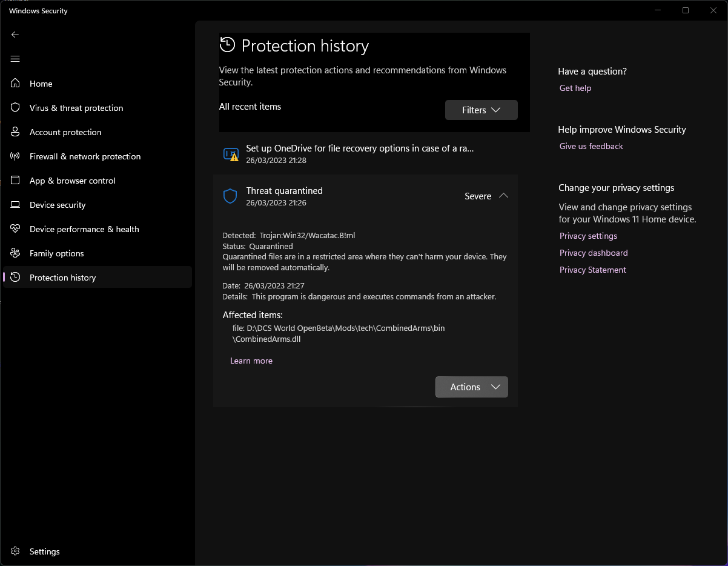Open Privacy settings link
The height and width of the screenshot is (566, 728).
pyautogui.click(x=589, y=236)
